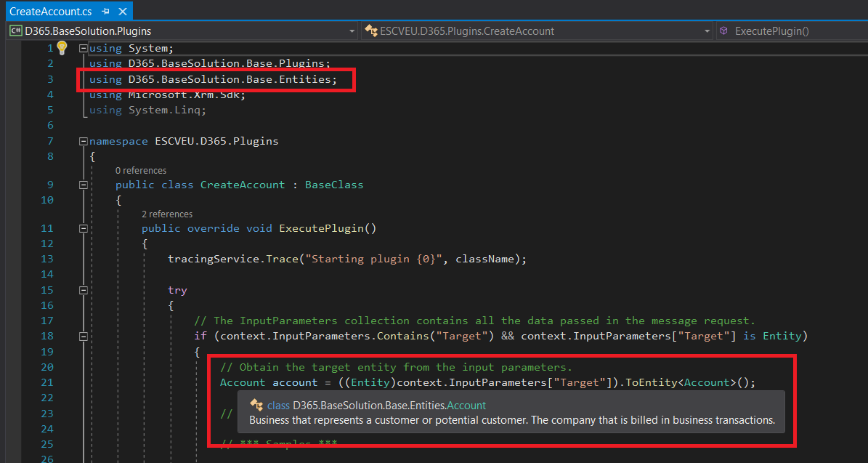Close the CreateAccount.cs tab
The image size is (868, 463).
coord(122,12)
